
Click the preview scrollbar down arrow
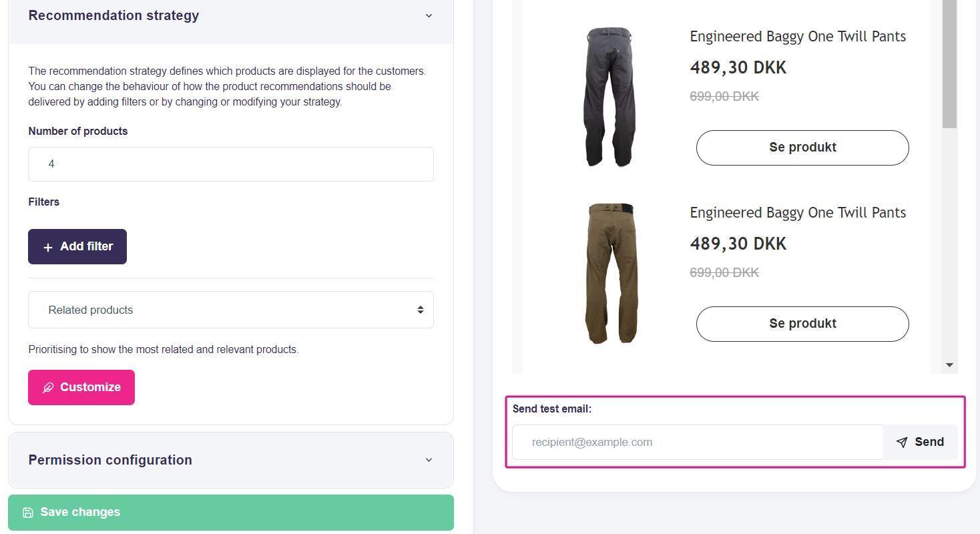(949, 365)
